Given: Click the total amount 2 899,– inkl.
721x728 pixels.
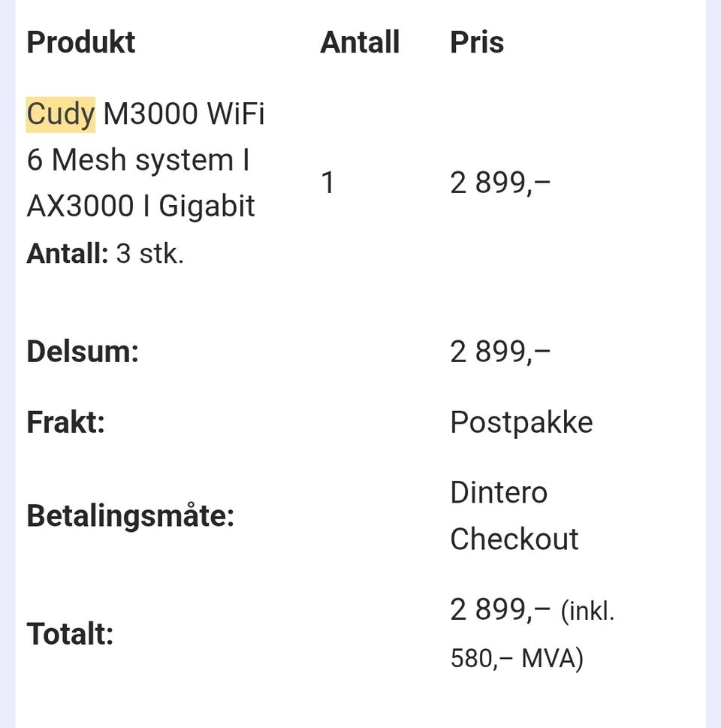Looking at the screenshot, I should (x=532, y=609).
